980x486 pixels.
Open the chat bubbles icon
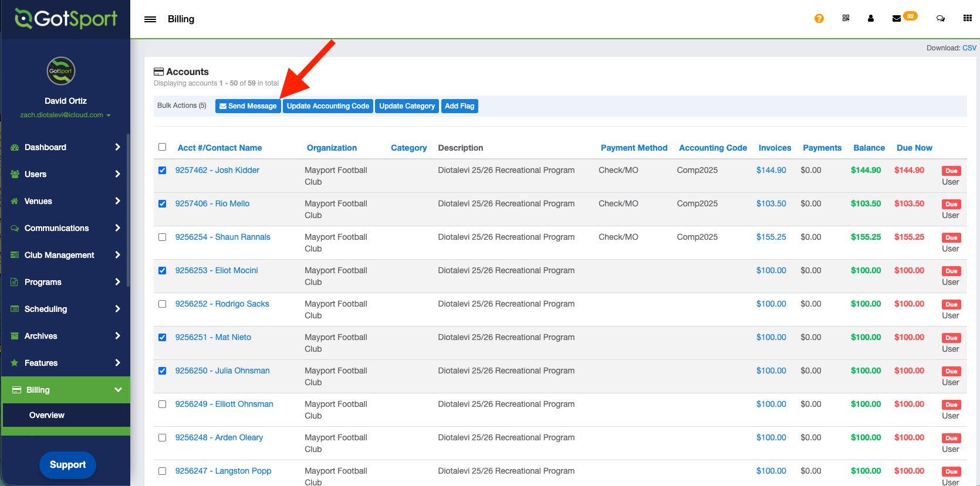[940, 19]
